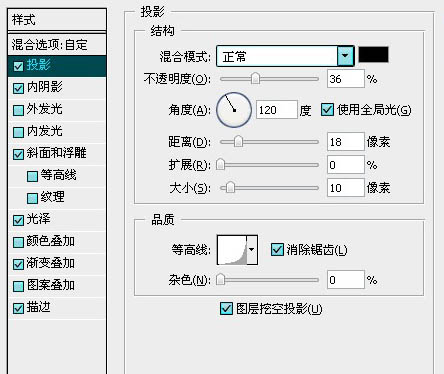Open the 外发光 settings row

point(57,110)
